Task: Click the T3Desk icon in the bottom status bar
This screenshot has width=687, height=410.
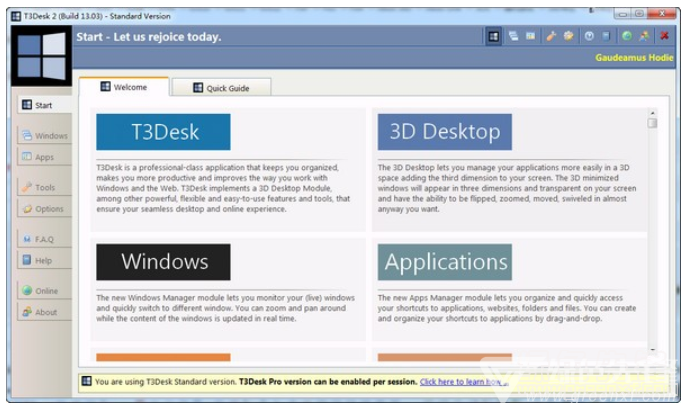Action: pos(87,381)
